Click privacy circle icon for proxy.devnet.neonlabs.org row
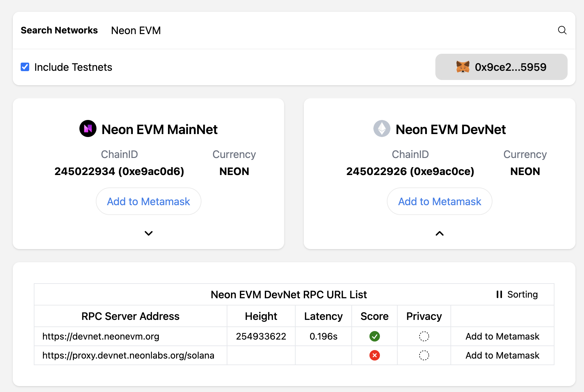This screenshot has height=392, width=584. point(424,355)
